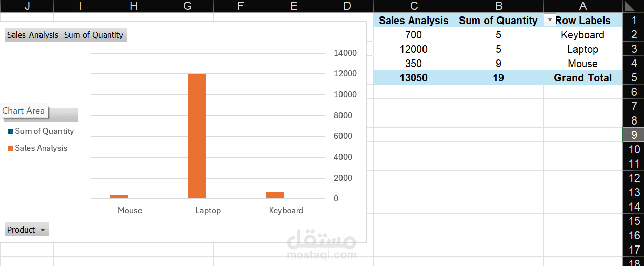Select column J header

[x=27, y=6]
